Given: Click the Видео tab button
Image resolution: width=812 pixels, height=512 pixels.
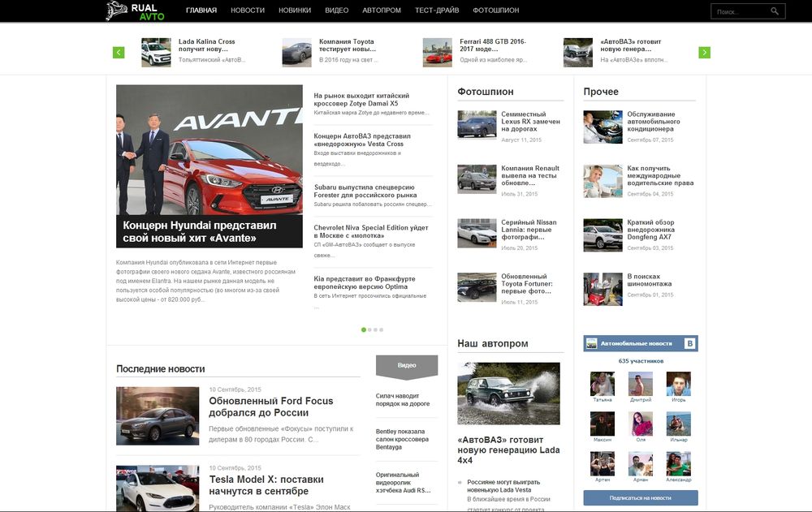Looking at the screenshot, I should 407,365.
